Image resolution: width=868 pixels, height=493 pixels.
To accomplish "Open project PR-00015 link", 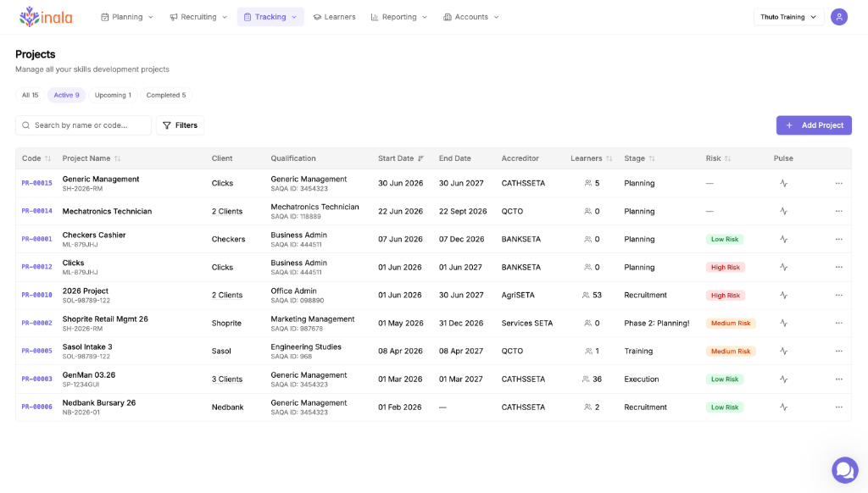I will [x=36, y=183].
